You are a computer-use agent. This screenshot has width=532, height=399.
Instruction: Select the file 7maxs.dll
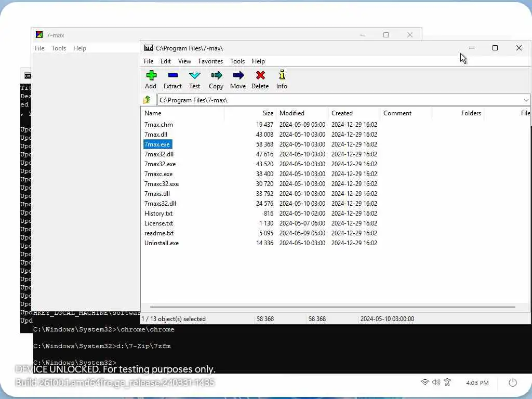[x=157, y=193]
